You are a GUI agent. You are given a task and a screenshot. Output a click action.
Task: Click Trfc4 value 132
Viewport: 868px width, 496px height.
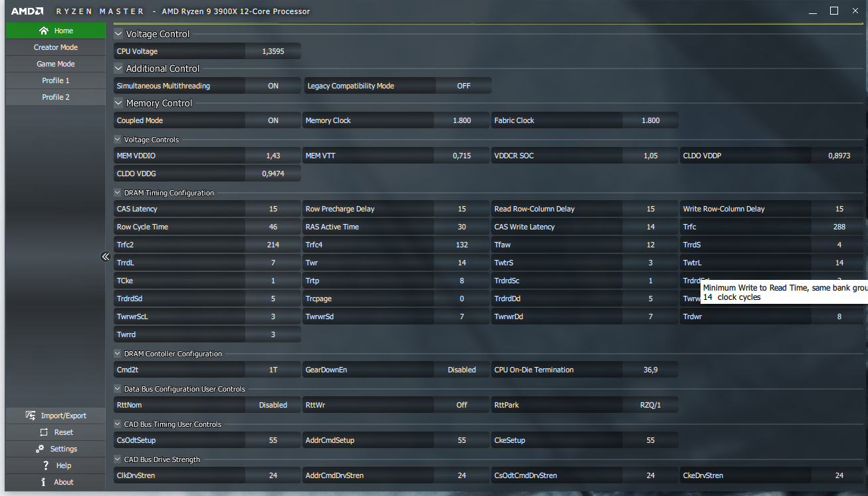pos(462,245)
